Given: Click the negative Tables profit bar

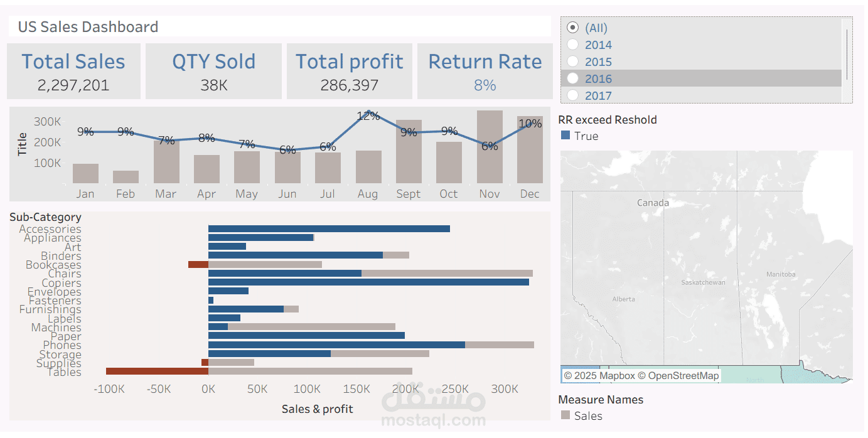Looking at the screenshot, I should 157,371.
